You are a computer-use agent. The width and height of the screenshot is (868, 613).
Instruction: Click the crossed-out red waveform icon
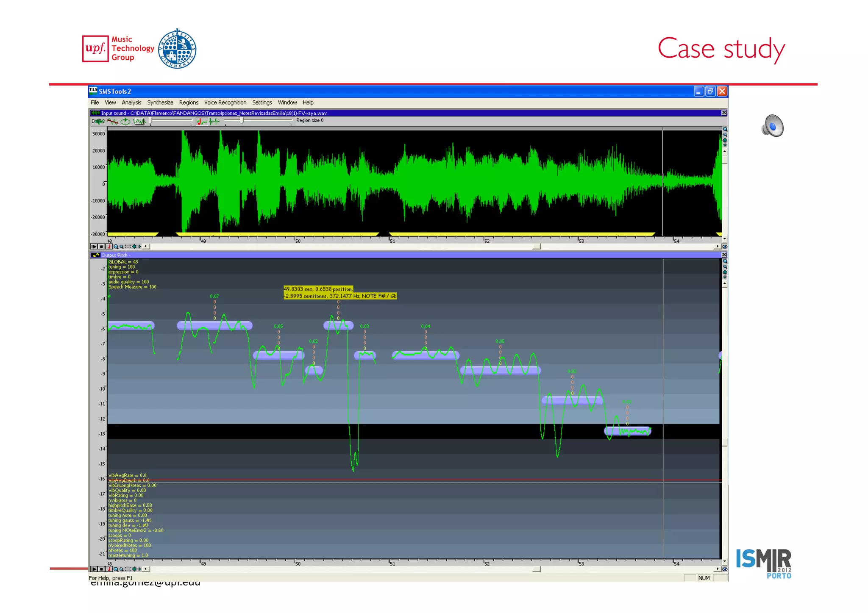point(113,121)
